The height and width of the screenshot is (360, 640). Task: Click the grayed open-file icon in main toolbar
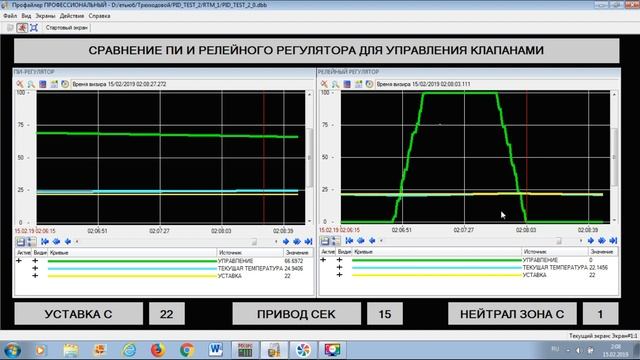pos(10,28)
